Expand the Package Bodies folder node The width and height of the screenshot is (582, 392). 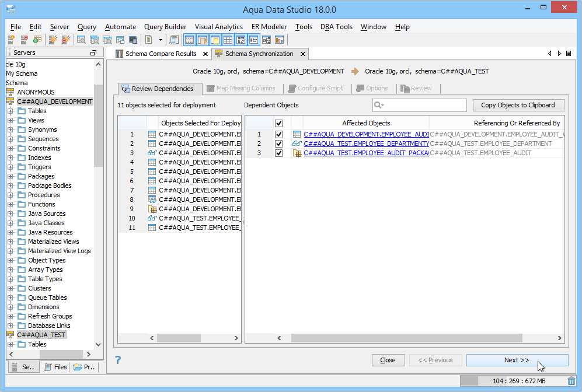point(10,186)
